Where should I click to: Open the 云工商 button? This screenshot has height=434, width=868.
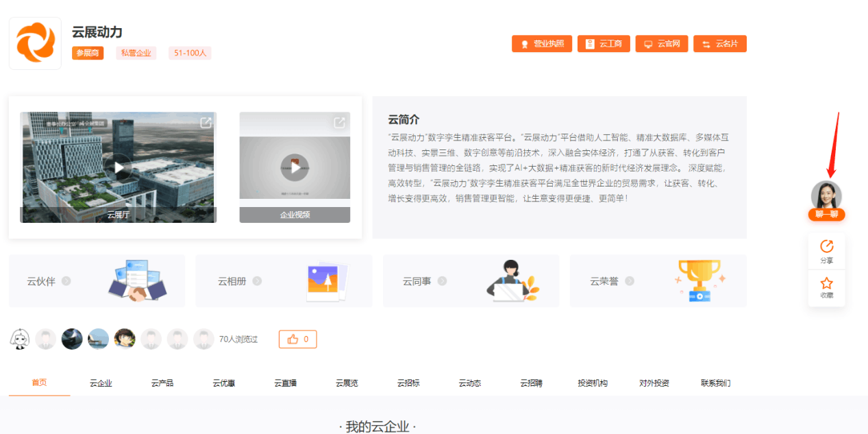coord(604,44)
